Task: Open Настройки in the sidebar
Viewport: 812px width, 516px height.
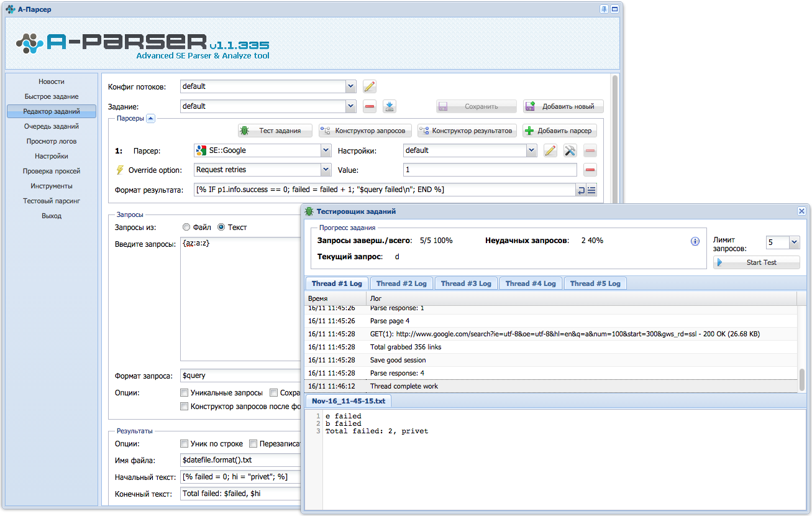Action: 52,156
